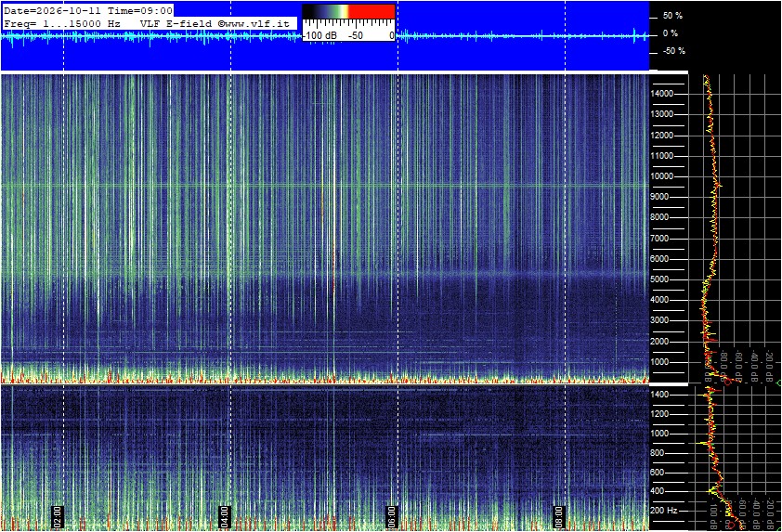Click the 12000 frequency axis label
This screenshot has width=782, height=532.
pyautogui.click(x=662, y=136)
